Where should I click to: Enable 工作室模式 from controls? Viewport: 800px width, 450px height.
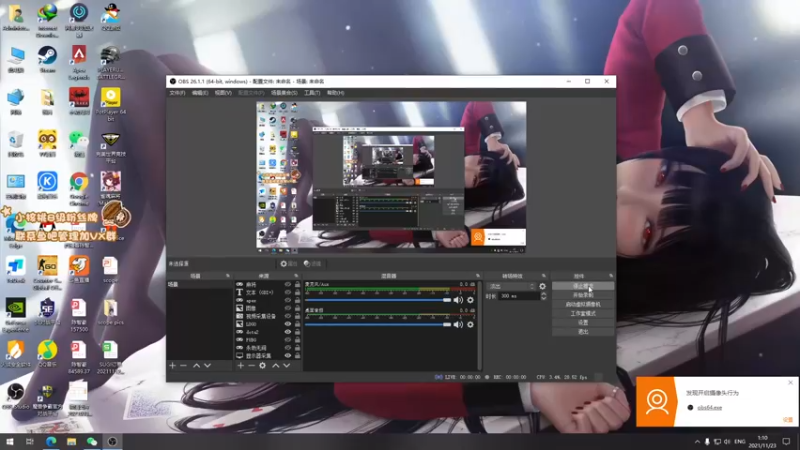pyautogui.click(x=583, y=313)
